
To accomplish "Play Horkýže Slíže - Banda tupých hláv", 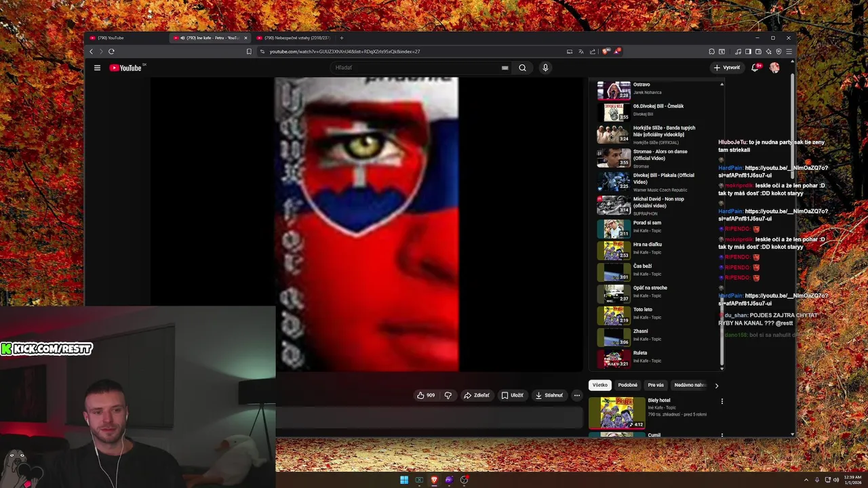I will pos(656,134).
